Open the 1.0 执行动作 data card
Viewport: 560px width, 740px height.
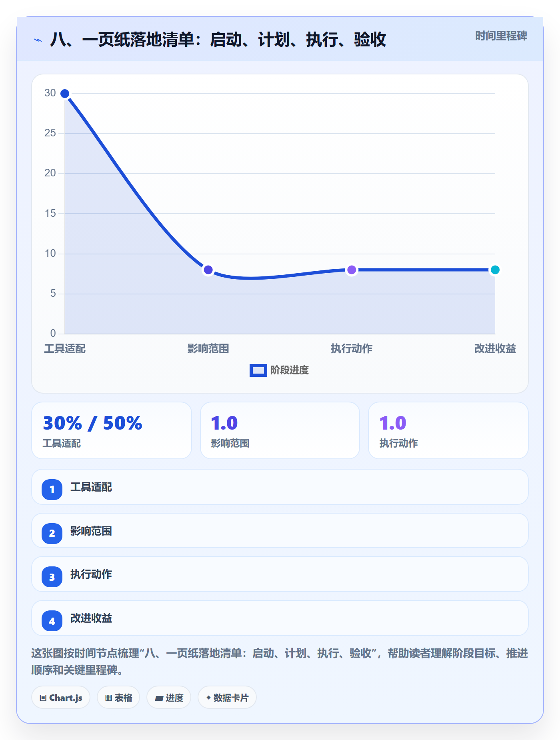click(x=448, y=430)
